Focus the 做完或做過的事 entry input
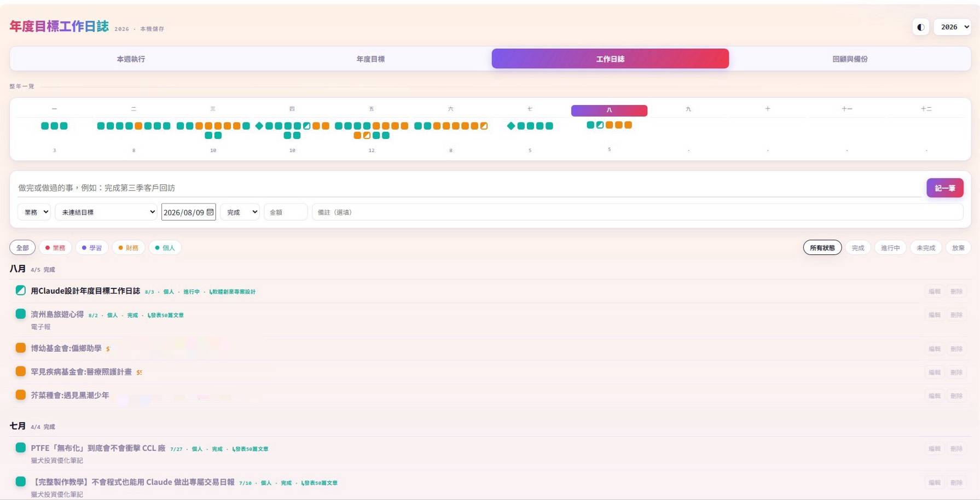Screen dimensions: 980x500 click(x=469, y=188)
